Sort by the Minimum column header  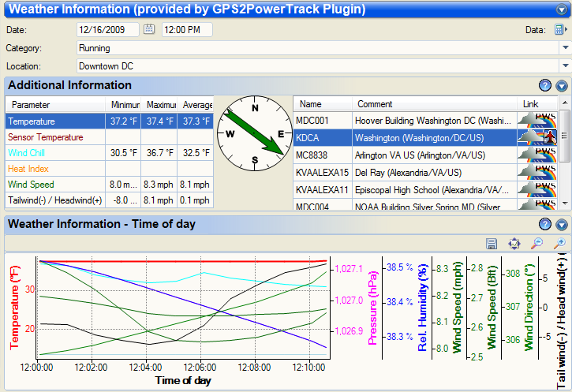123,105
